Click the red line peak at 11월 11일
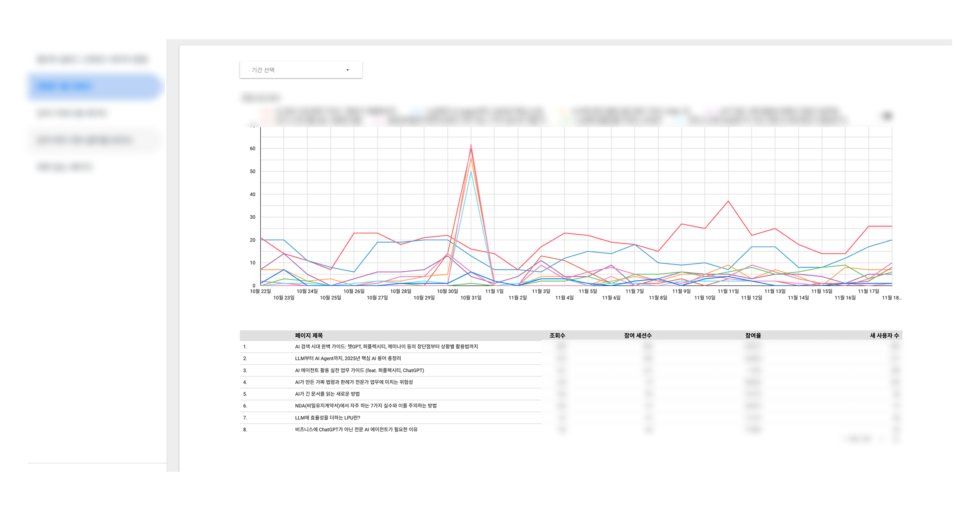980x511 pixels. [728, 201]
